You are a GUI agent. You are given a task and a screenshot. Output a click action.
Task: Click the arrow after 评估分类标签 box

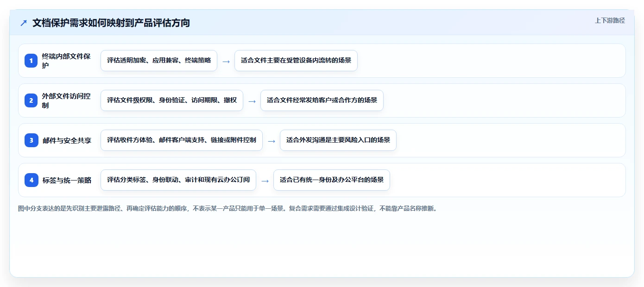pyautogui.click(x=265, y=181)
